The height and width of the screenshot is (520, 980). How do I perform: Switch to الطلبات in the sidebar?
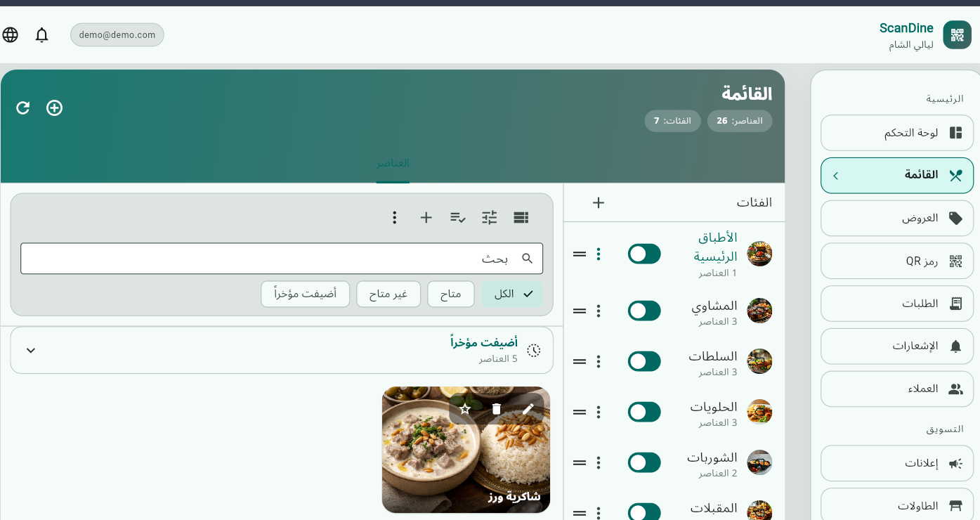896,303
